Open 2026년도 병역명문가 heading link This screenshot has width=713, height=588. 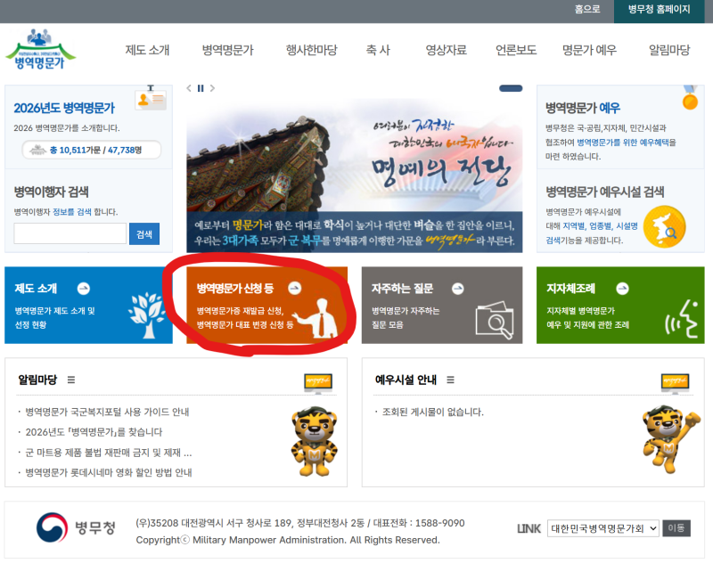(64, 108)
